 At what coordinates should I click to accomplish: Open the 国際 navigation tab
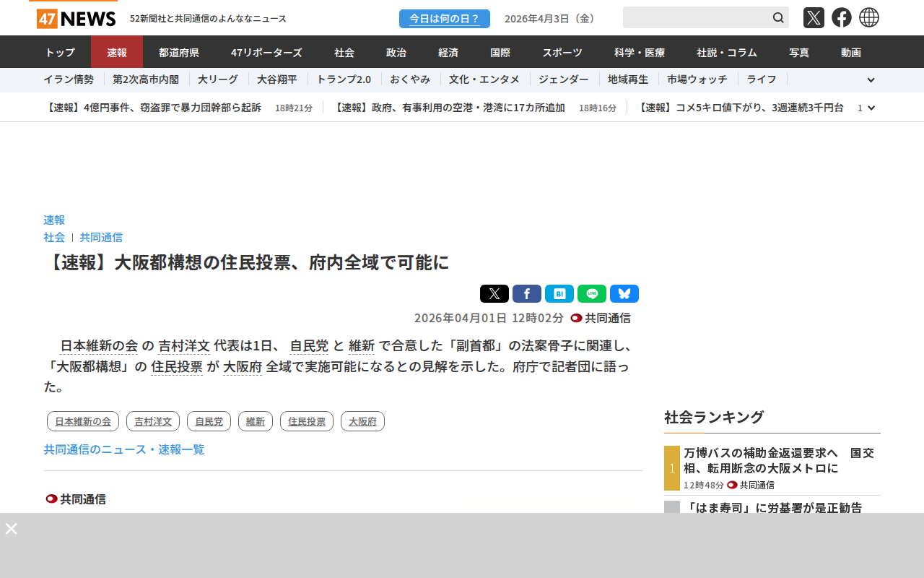click(500, 52)
